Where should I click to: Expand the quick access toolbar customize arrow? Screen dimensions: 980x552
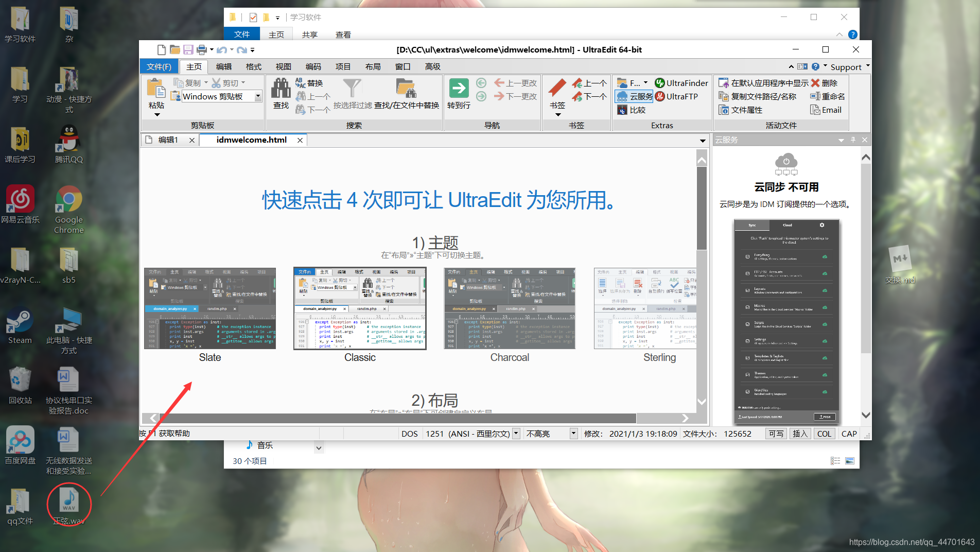tap(252, 50)
